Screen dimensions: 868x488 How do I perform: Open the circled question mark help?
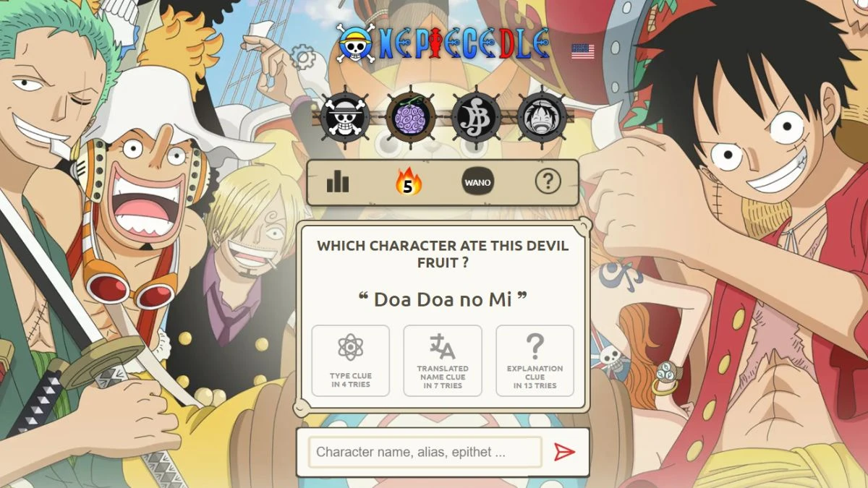coord(548,182)
